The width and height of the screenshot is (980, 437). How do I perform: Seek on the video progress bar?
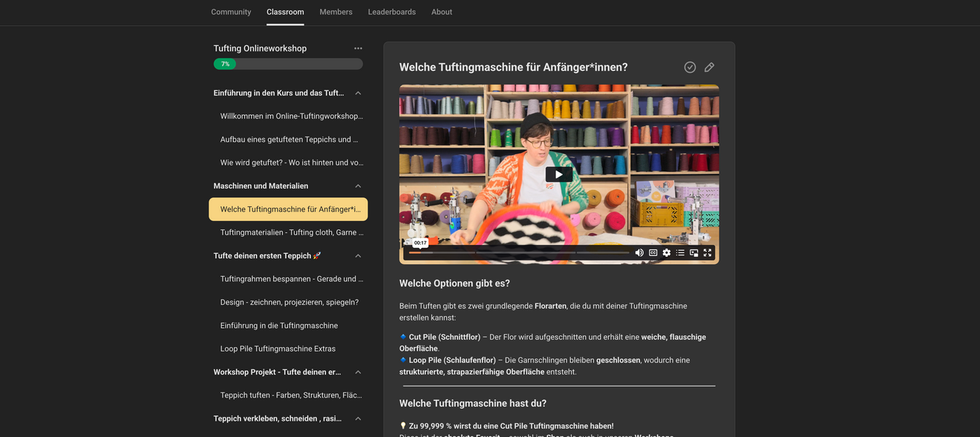[520, 252]
